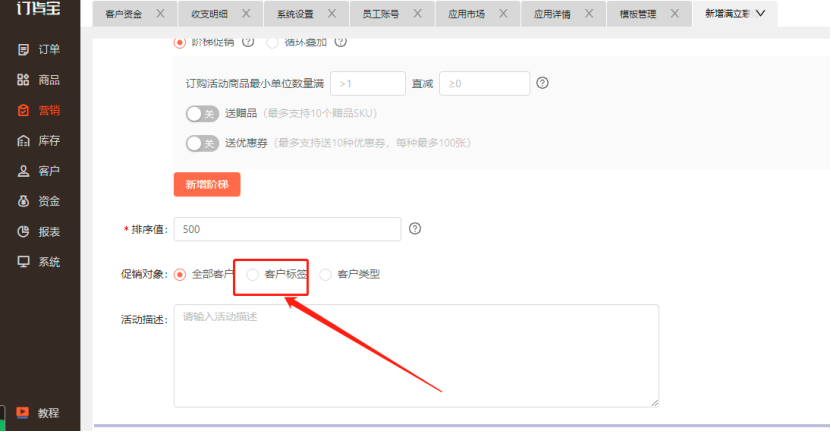This screenshot has width=831, height=432.
Task: Select the 循环叠加 radio option
Action: coord(272,42)
